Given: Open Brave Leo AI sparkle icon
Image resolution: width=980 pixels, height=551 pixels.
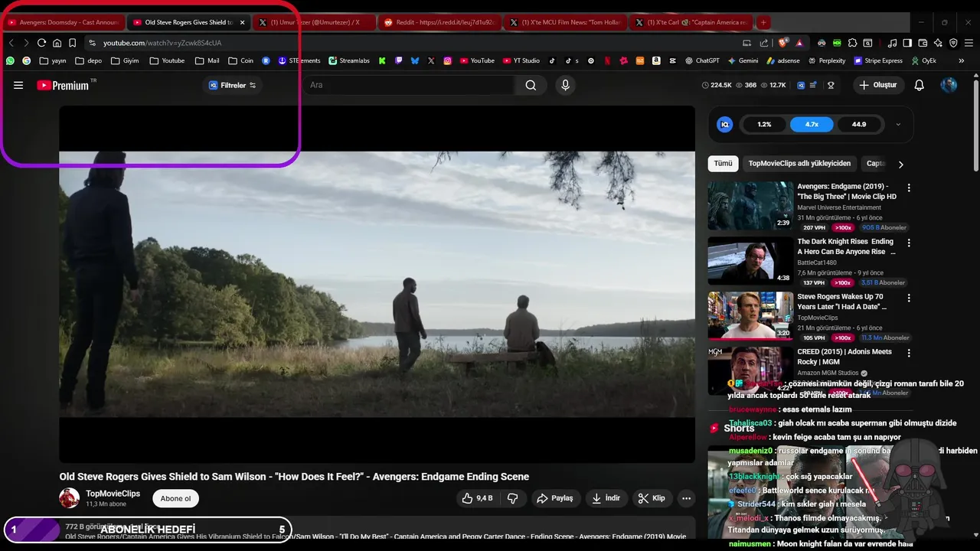Looking at the screenshot, I should (x=938, y=43).
